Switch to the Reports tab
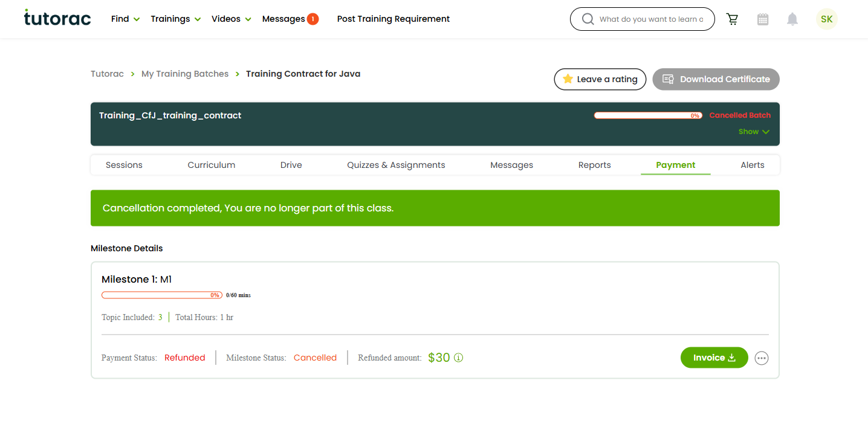The width and height of the screenshot is (868, 427). coord(595,165)
